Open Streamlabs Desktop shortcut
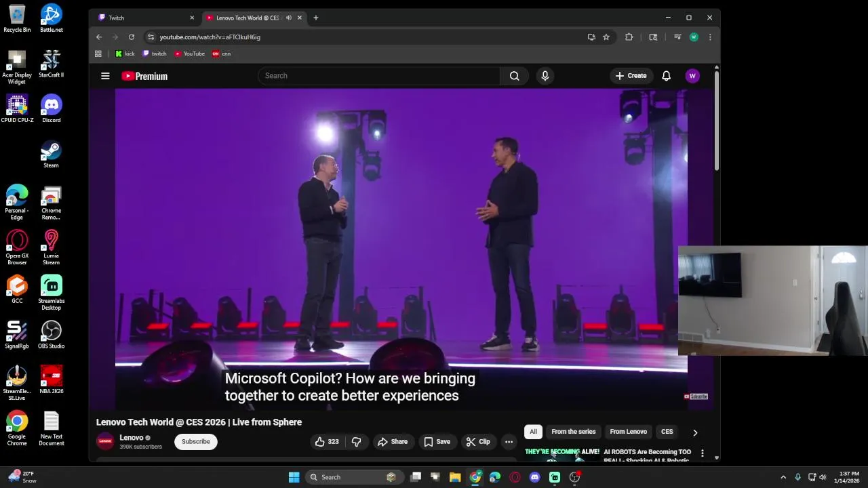This screenshot has width=868, height=488. tap(51, 293)
